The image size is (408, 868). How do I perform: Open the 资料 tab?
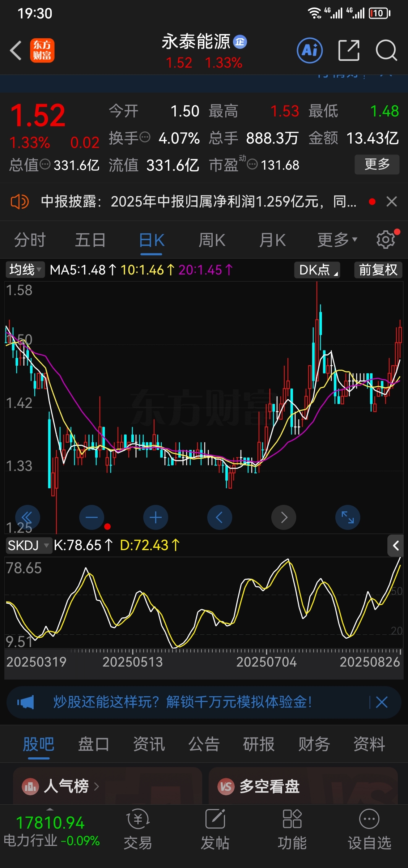click(369, 744)
